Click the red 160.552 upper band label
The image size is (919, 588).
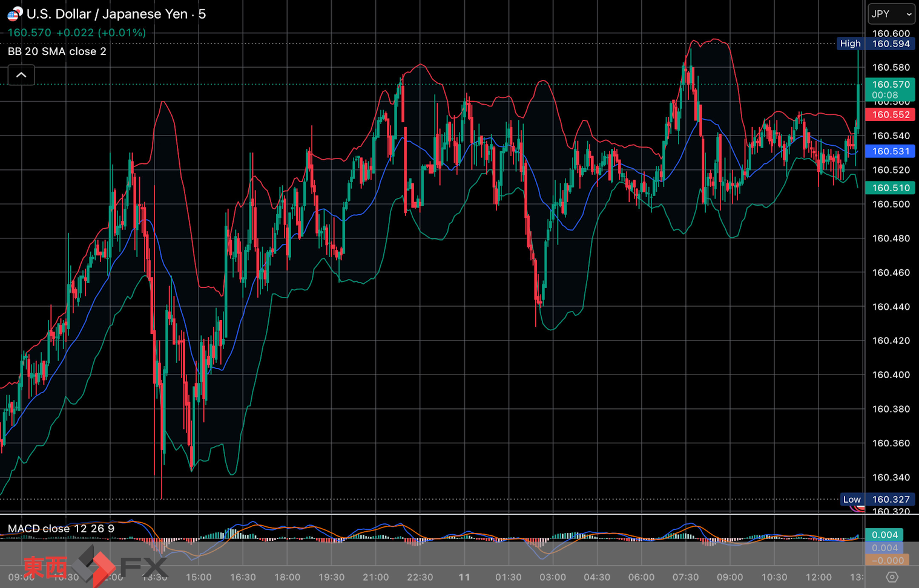890,114
